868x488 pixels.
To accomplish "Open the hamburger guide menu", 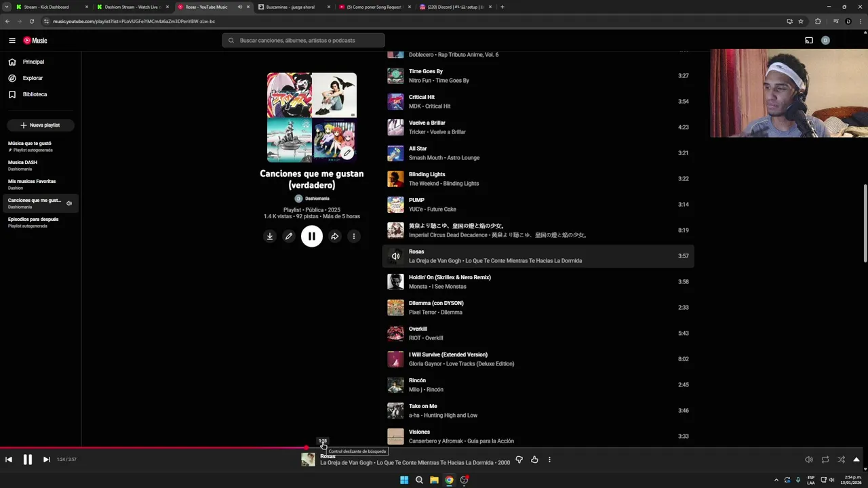I will point(12,41).
